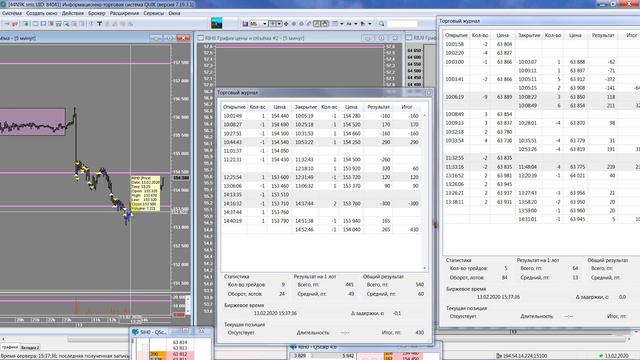This screenshot has height=360, width=640.
Task: Switch to the second bottom tab
Action: pos(30,347)
